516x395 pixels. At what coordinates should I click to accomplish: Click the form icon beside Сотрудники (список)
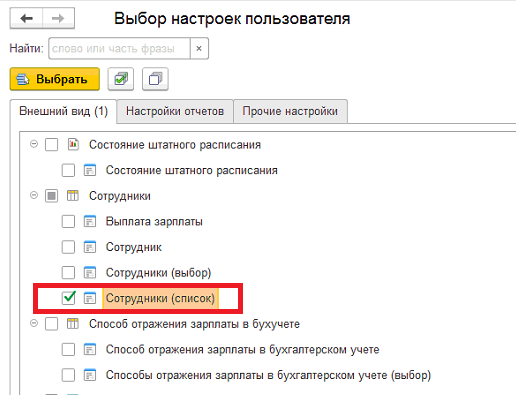tap(90, 298)
